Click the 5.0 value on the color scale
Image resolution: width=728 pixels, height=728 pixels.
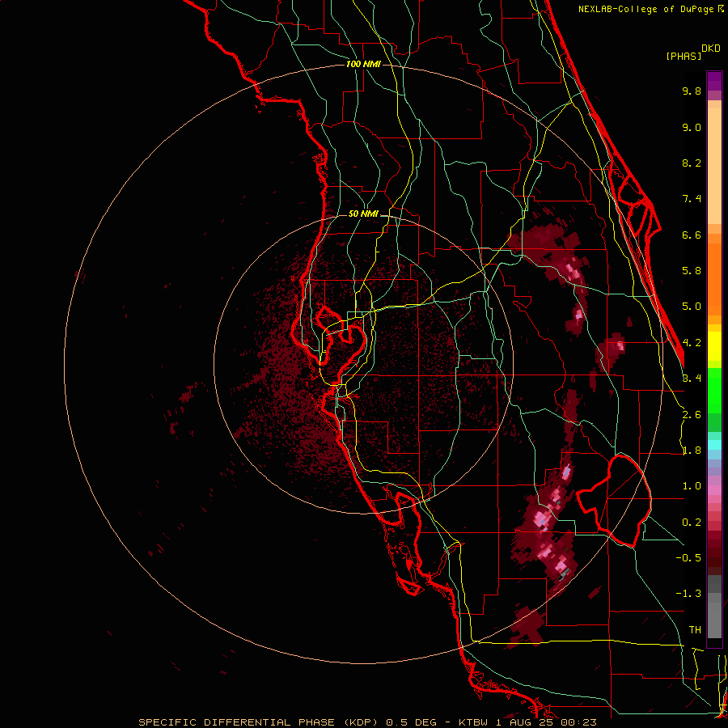pyautogui.click(x=692, y=307)
